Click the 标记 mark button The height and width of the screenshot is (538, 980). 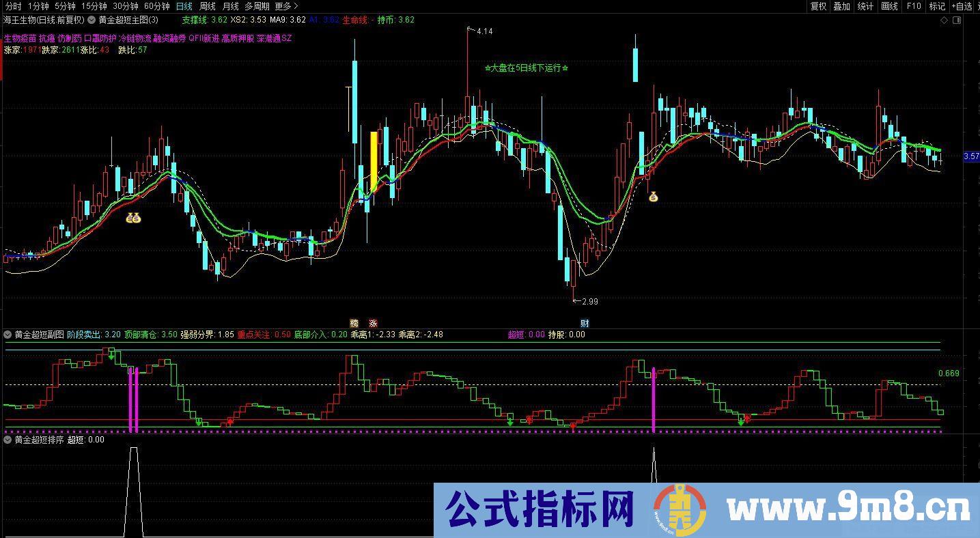(937, 6)
